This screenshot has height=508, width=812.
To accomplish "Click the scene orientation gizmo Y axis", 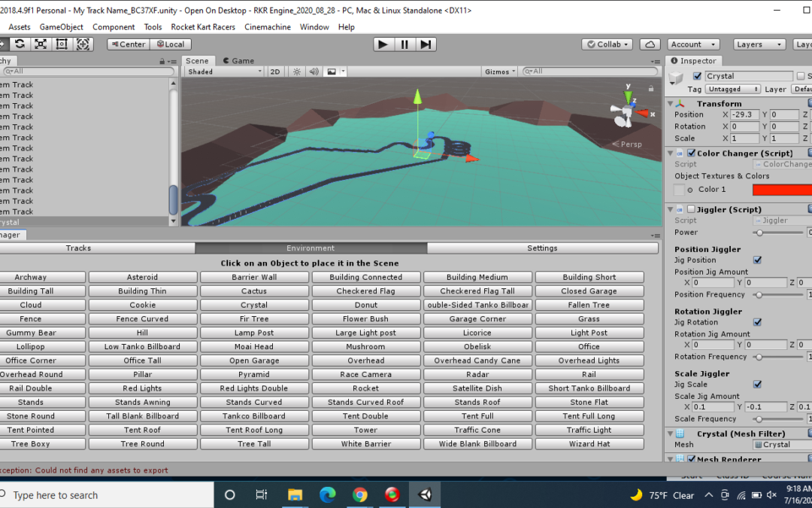I will (x=628, y=96).
